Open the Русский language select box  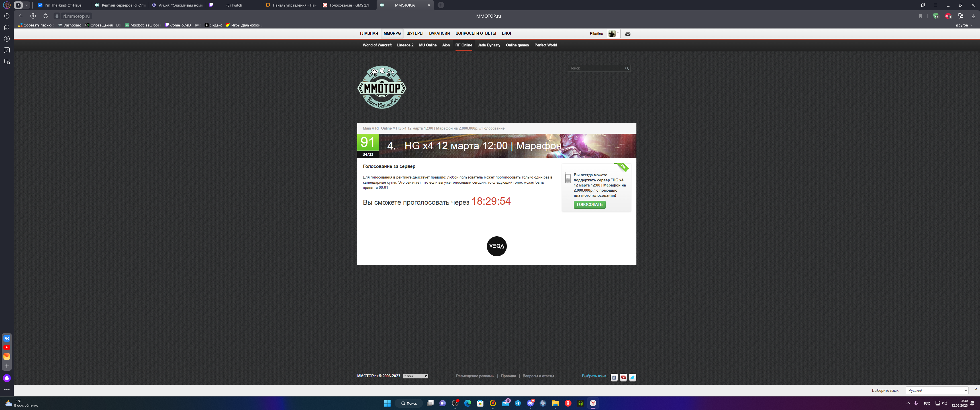[937, 390]
